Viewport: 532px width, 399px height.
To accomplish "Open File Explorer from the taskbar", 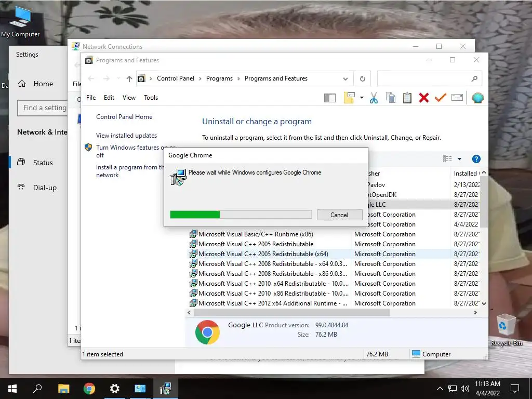I will tap(63, 389).
